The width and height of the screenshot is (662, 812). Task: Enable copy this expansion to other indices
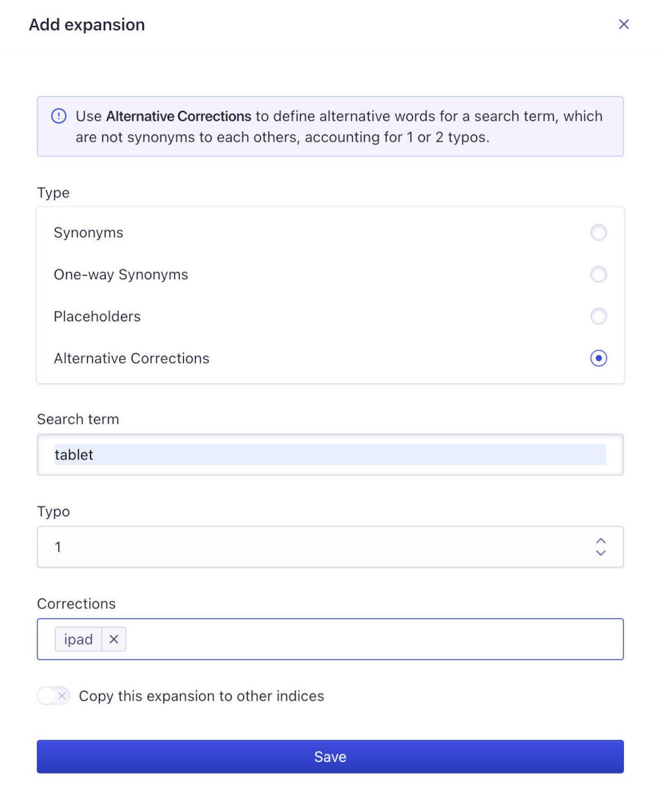52,696
